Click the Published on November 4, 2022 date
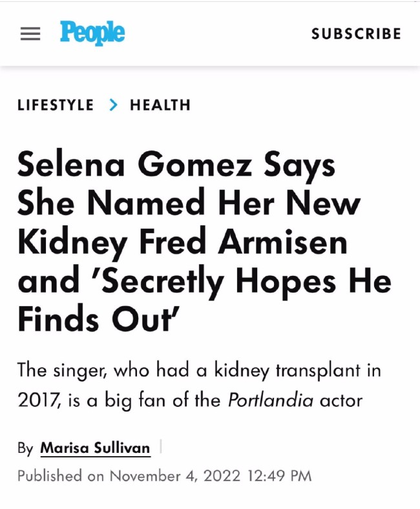This screenshot has height=509, width=420. [164, 476]
